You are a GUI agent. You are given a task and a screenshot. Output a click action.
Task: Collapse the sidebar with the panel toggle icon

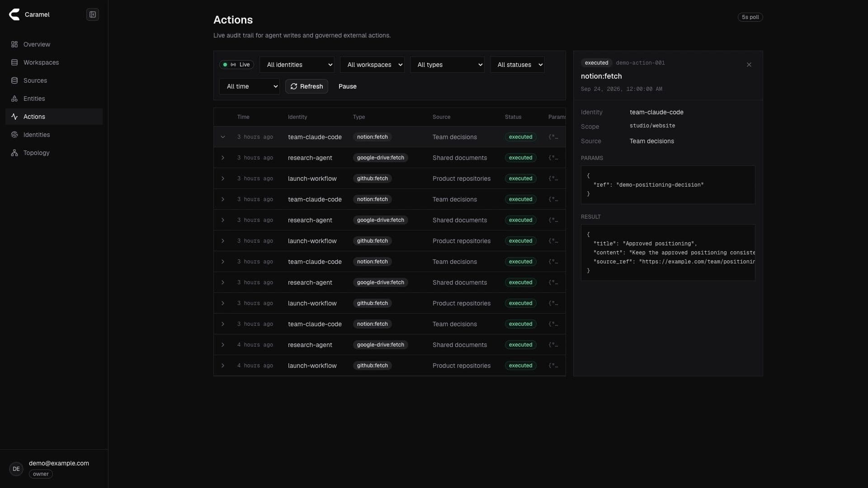click(x=93, y=14)
